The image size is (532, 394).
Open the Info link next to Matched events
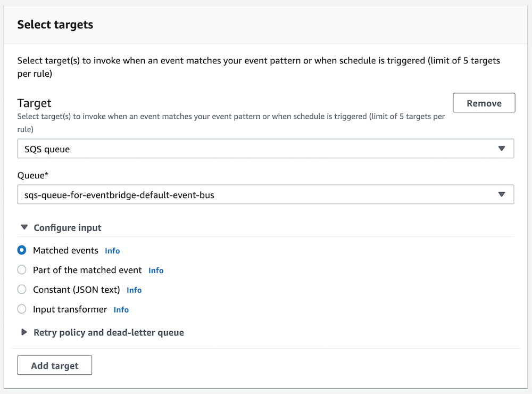pyautogui.click(x=112, y=250)
